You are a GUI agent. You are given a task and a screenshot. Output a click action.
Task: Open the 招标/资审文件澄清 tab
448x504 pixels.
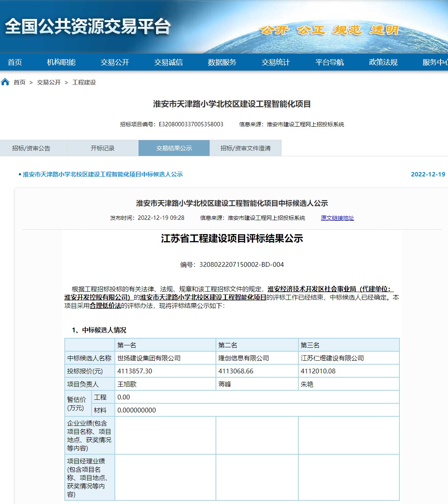[x=246, y=148]
